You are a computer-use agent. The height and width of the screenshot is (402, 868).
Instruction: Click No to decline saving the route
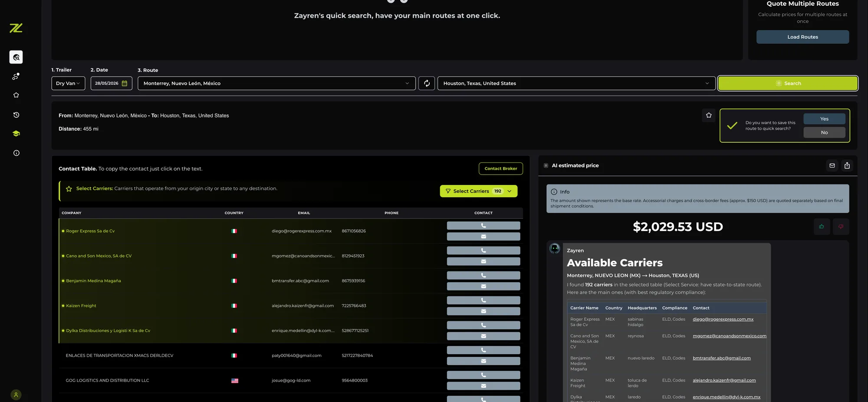tap(824, 132)
